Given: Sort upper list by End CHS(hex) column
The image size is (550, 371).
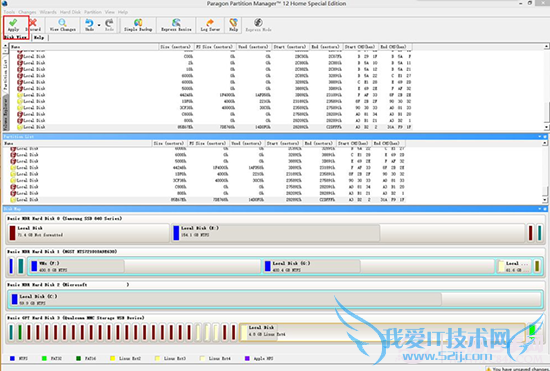Looking at the screenshot, I should [394, 47].
